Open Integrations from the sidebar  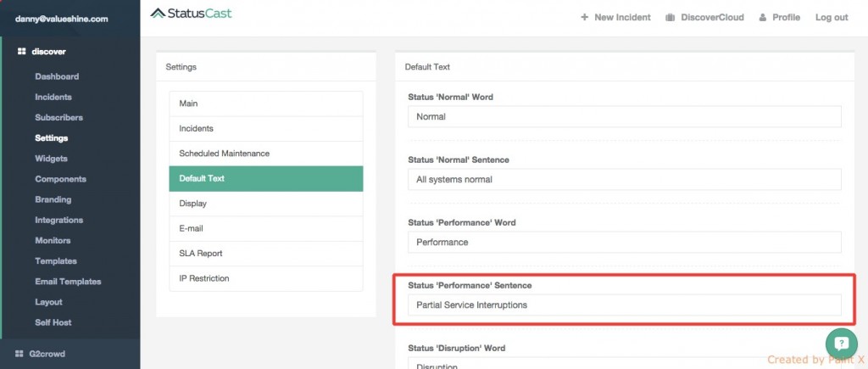tap(59, 221)
